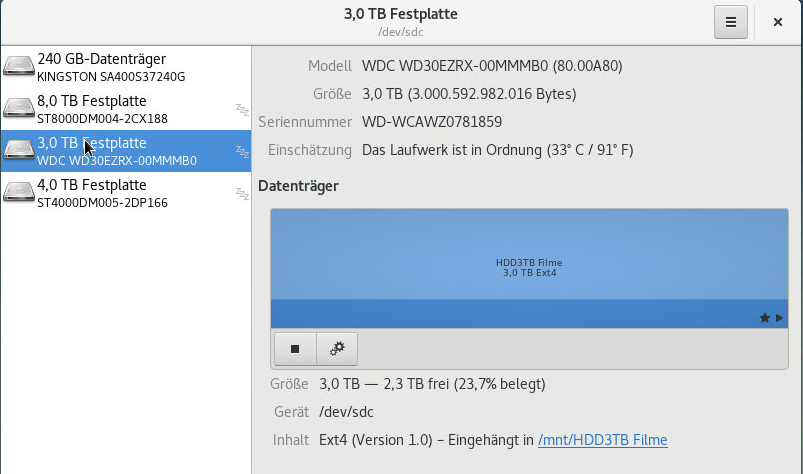Click the play triangle on the partition
Screen dimensions: 803x474
[x=779, y=318]
